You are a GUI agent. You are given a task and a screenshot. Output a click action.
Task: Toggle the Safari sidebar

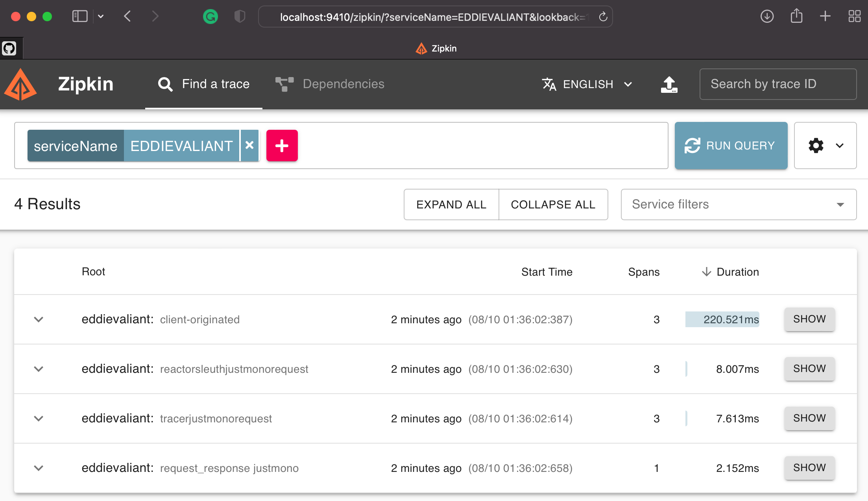(79, 17)
